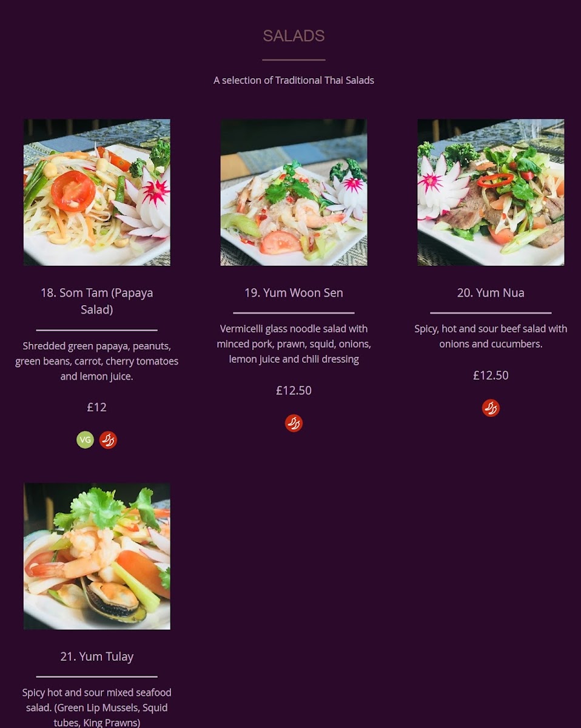Click the Som Tam shredded green papaya description
The height and width of the screenshot is (728, 581).
(97, 361)
